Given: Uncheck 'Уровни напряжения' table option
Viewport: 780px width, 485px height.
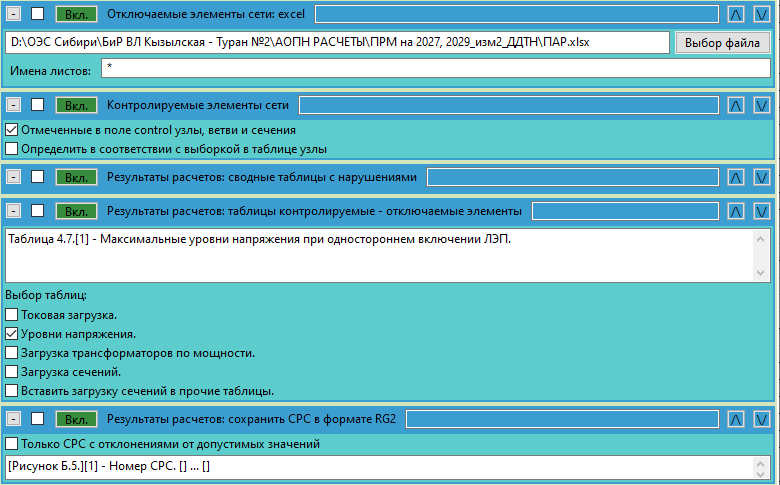Looking at the screenshot, I should [12, 334].
